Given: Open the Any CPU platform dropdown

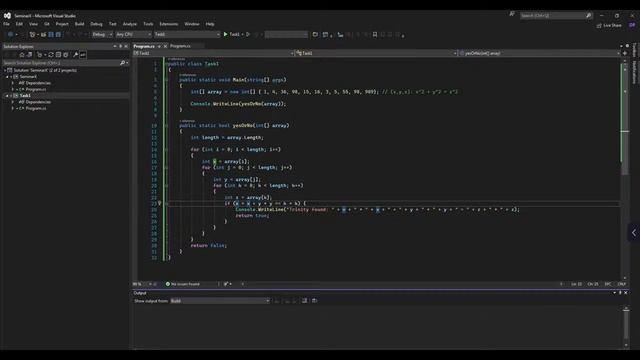Looking at the screenshot, I should coord(133,35).
